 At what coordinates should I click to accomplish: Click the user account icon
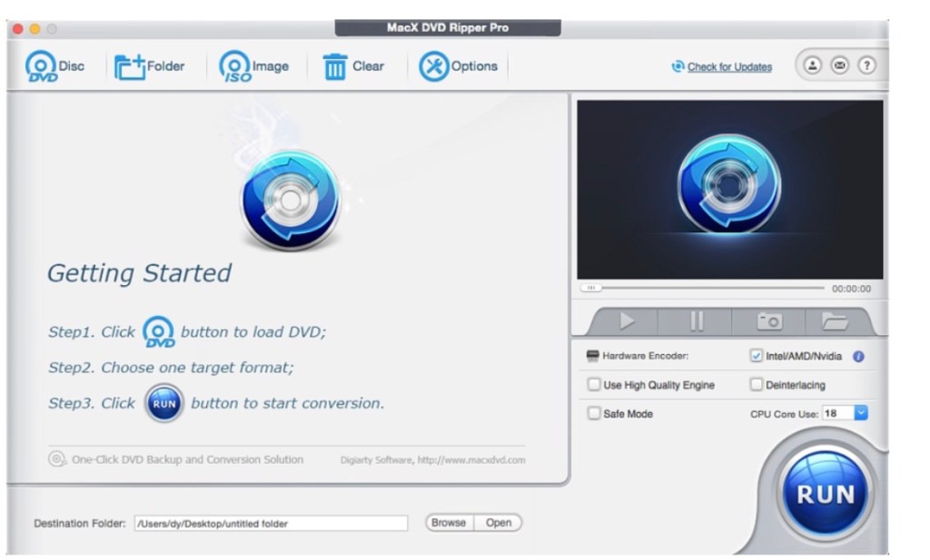pyautogui.click(x=812, y=65)
